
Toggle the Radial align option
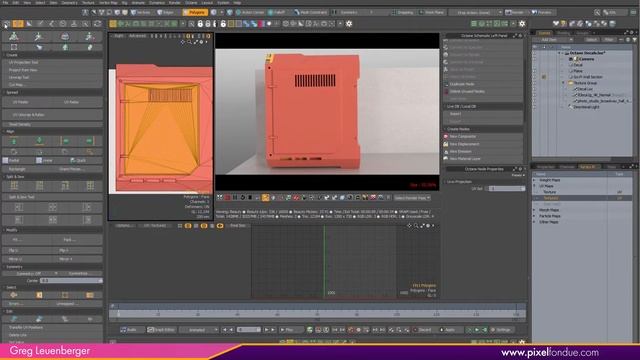tap(11, 160)
